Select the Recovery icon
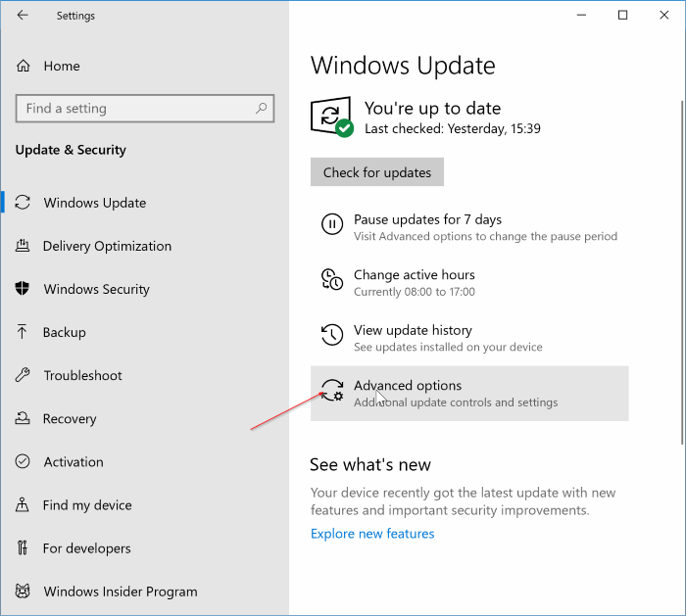This screenshot has height=616, width=686. click(x=23, y=418)
